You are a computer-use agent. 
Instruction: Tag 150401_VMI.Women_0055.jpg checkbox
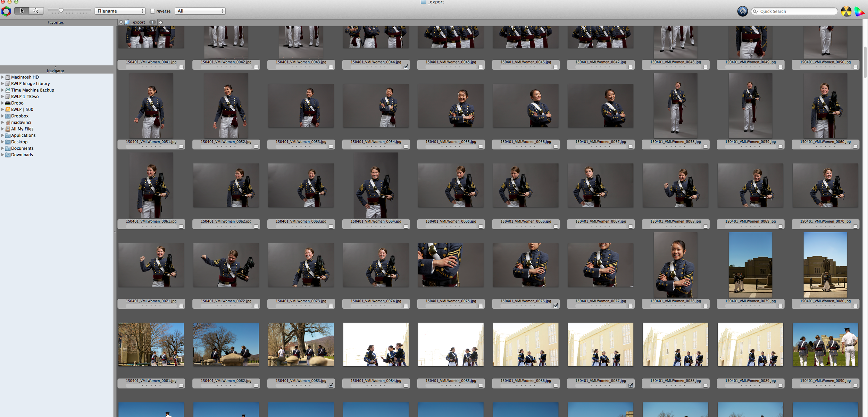(x=481, y=147)
